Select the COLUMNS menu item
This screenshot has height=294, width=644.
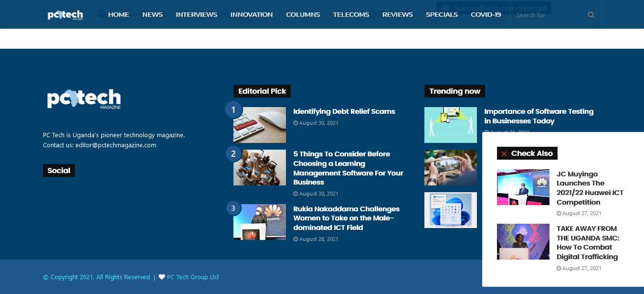click(303, 14)
